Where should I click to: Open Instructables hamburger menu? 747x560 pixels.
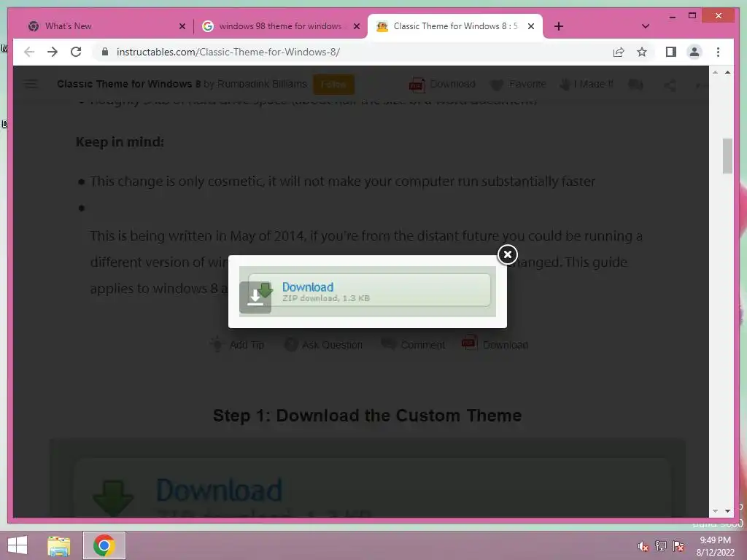tap(31, 85)
